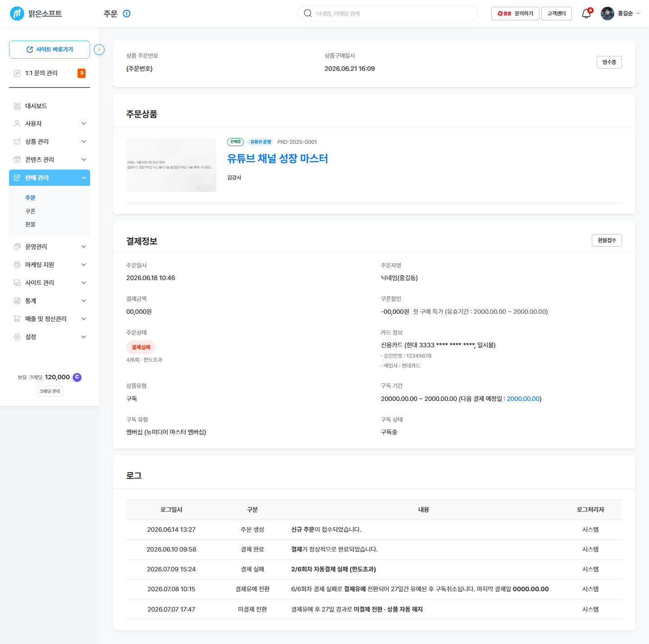649x644 pixels.
Task: Open the info icon next to 주문 title
Action: pyautogui.click(x=127, y=14)
